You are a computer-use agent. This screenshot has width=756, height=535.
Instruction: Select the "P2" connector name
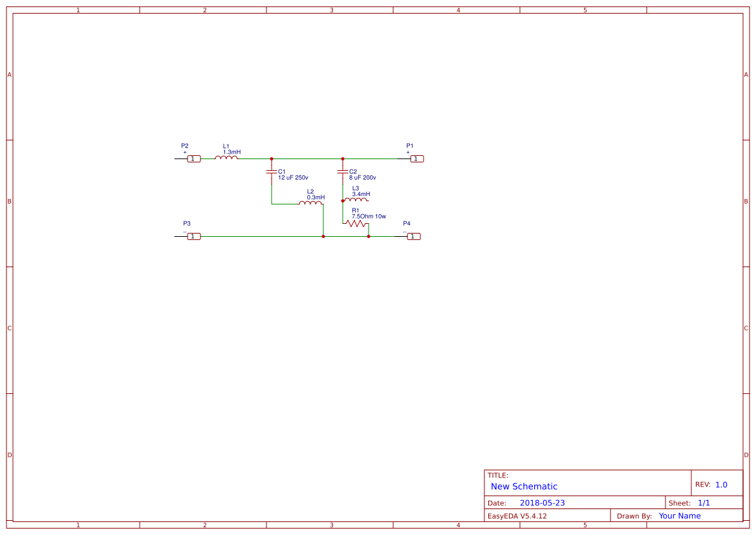pos(185,146)
